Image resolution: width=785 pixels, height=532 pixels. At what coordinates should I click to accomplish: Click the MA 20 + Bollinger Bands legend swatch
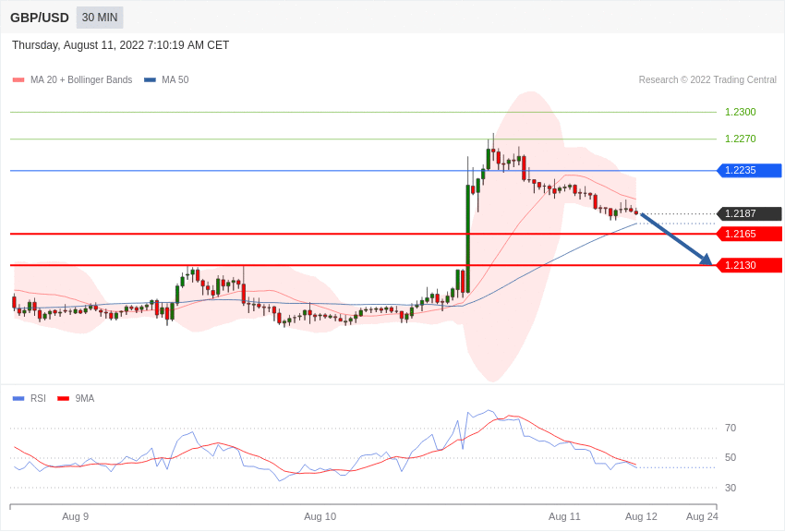click(x=18, y=79)
